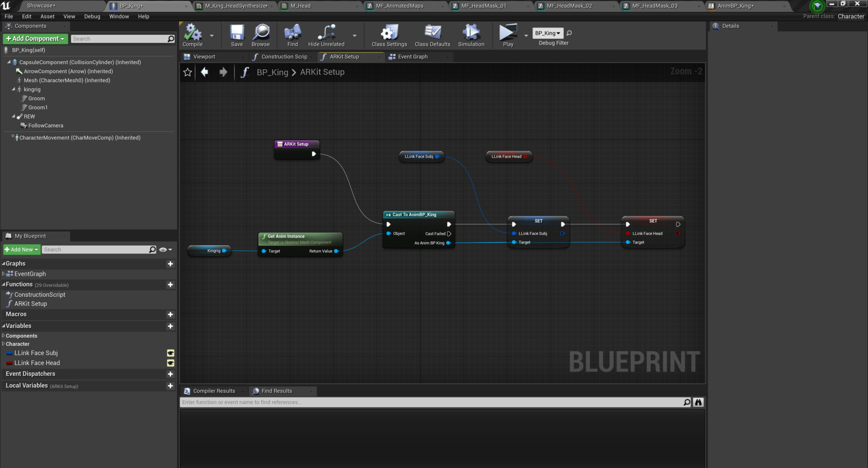The width and height of the screenshot is (868, 468).
Task: Click the find results search magnifier
Action: point(687,402)
